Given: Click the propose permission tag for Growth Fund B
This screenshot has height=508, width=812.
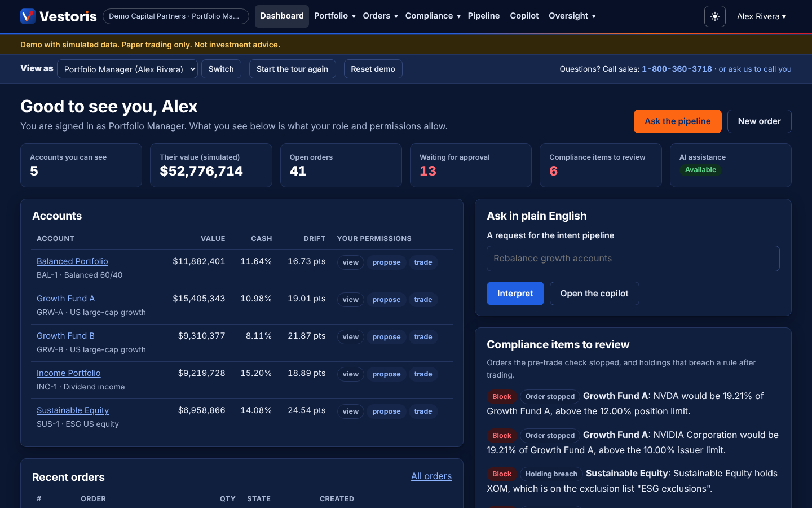Looking at the screenshot, I should (386, 337).
